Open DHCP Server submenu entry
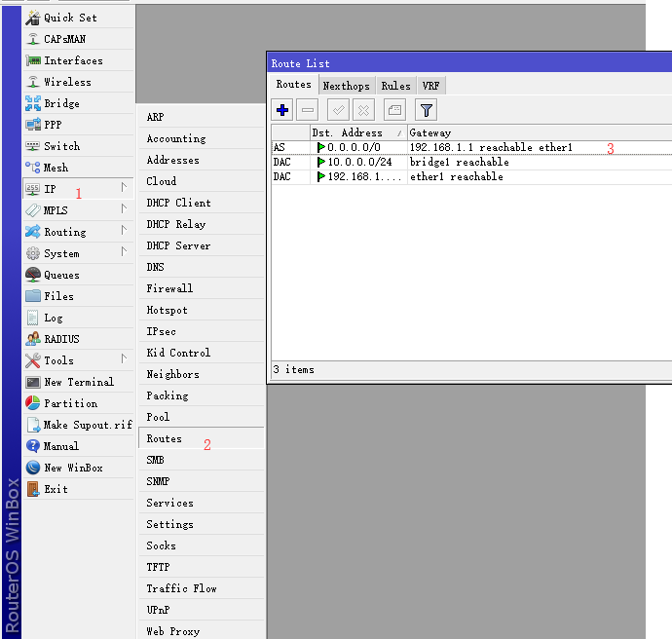This screenshot has width=672, height=639. pos(201,245)
